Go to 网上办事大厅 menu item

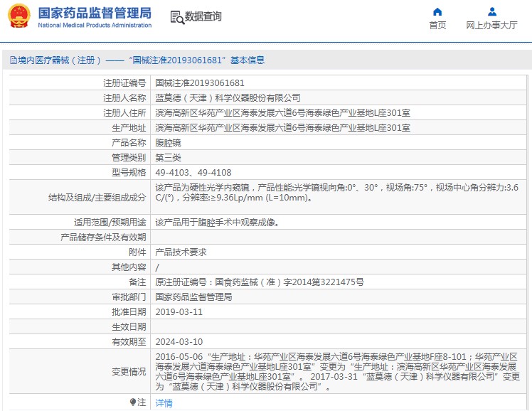(491, 25)
